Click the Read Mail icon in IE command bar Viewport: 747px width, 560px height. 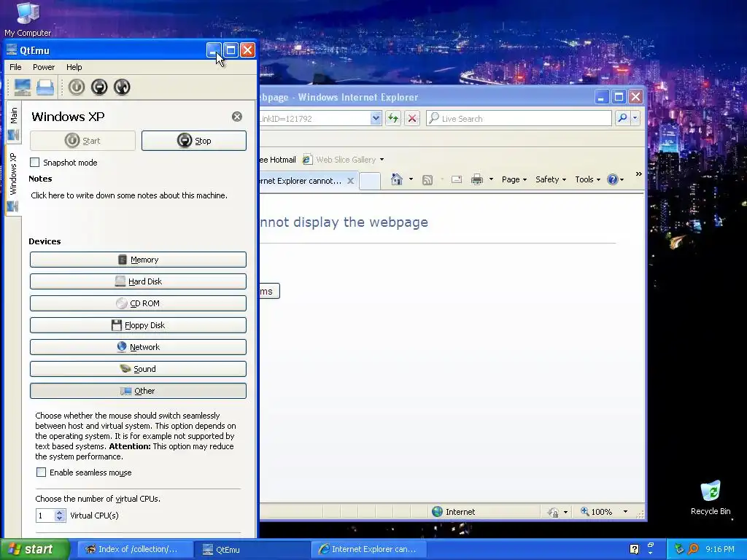pos(457,179)
